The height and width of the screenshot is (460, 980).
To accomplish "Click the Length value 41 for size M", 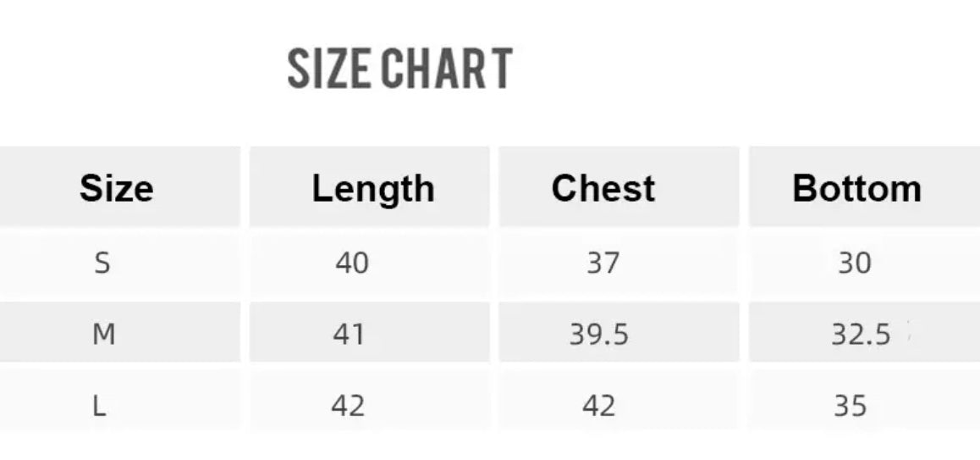I will click(349, 335).
